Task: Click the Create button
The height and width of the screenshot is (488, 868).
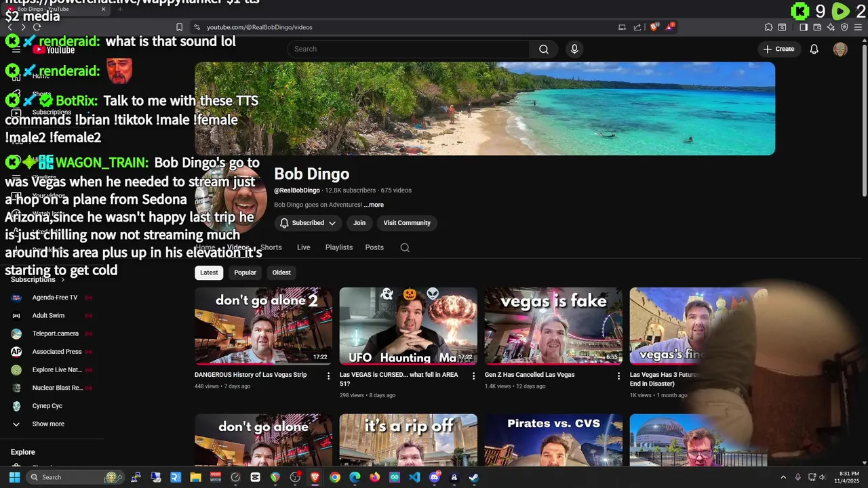Action: coord(778,49)
